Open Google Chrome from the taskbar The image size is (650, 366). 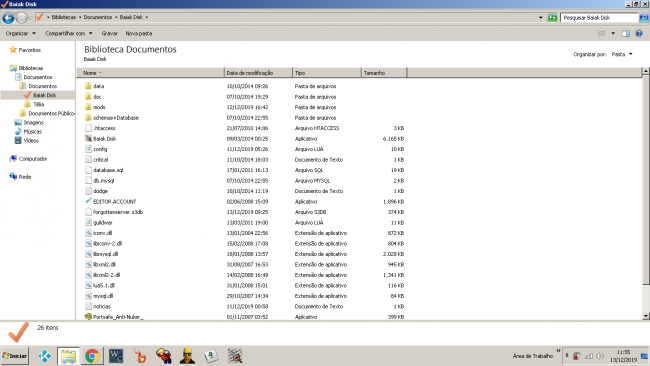click(x=92, y=356)
